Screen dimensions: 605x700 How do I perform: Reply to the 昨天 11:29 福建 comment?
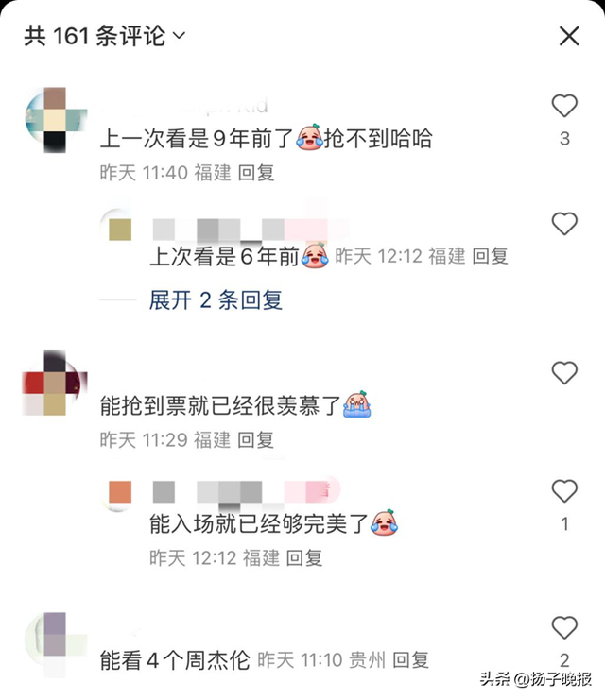tap(255, 440)
